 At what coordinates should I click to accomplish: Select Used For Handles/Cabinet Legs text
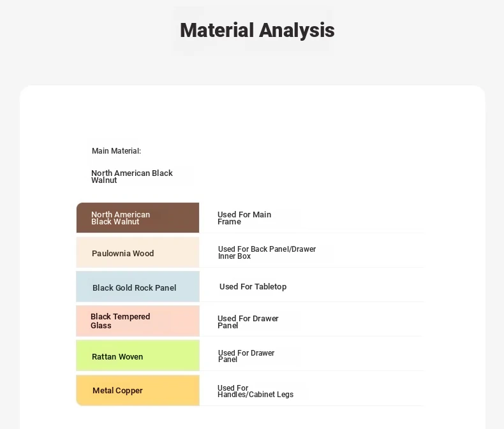[255, 391]
